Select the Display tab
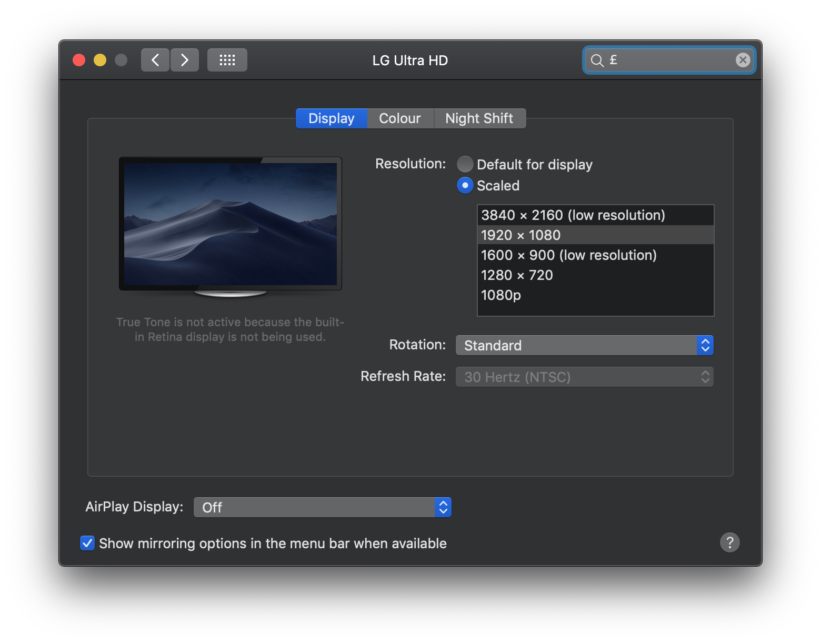821x644 pixels. tap(332, 118)
